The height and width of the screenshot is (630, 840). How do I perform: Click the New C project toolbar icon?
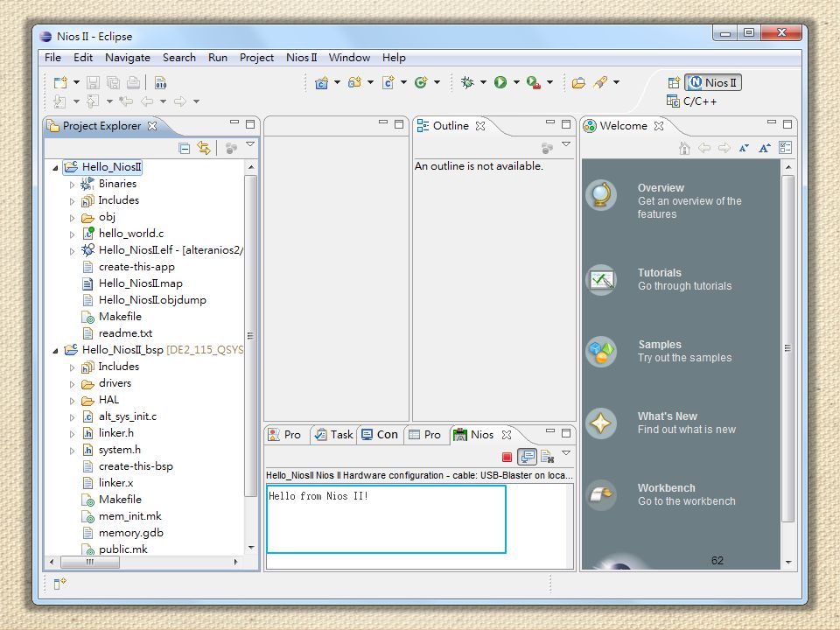click(x=321, y=82)
